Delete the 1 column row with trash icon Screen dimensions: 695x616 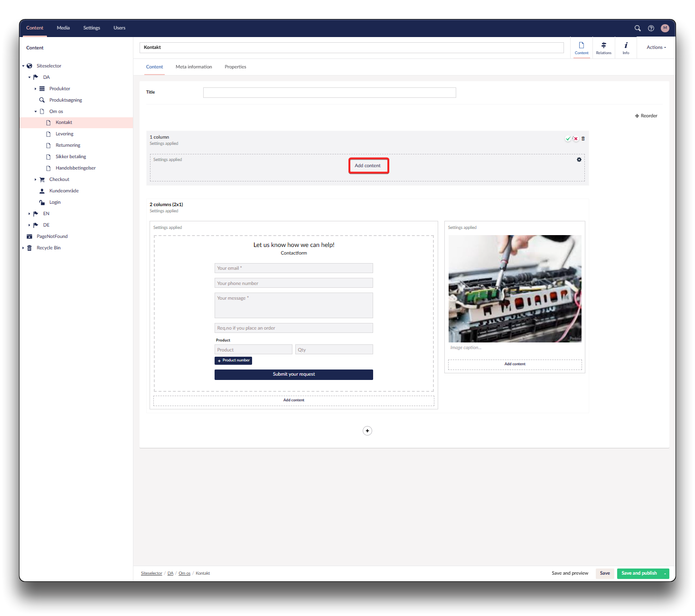pos(583,139)
